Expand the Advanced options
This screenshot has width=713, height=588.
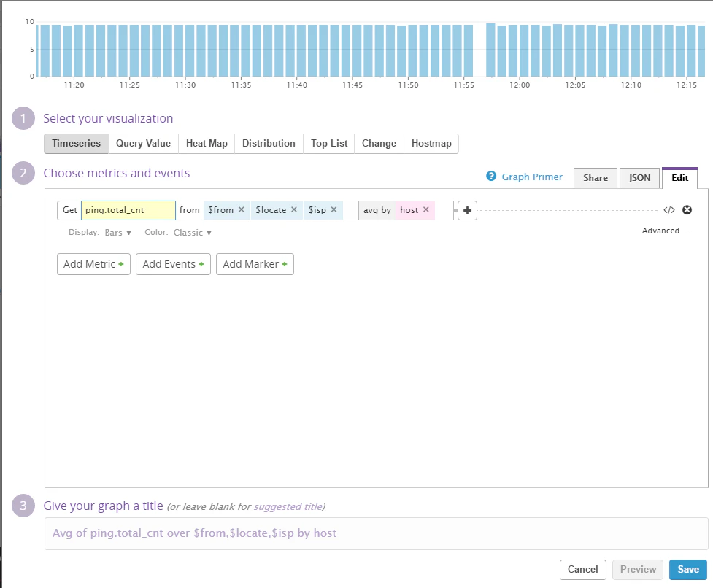(x=666, y=231)
